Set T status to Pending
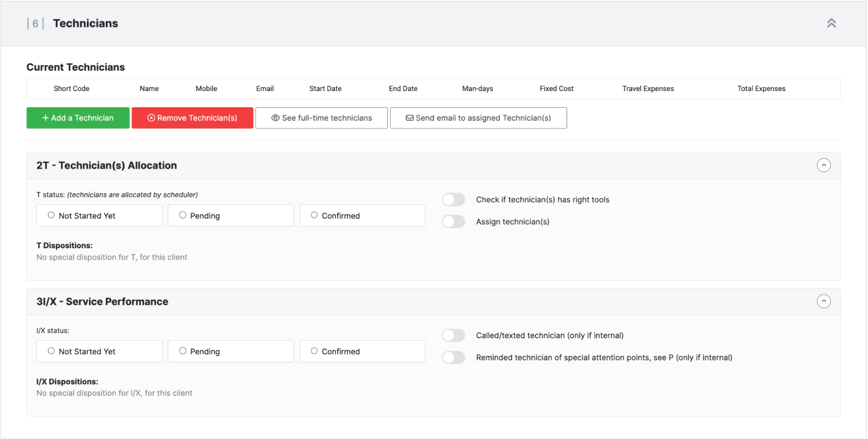The height and width of the screenshot is (439, 868). pos(183,215)
